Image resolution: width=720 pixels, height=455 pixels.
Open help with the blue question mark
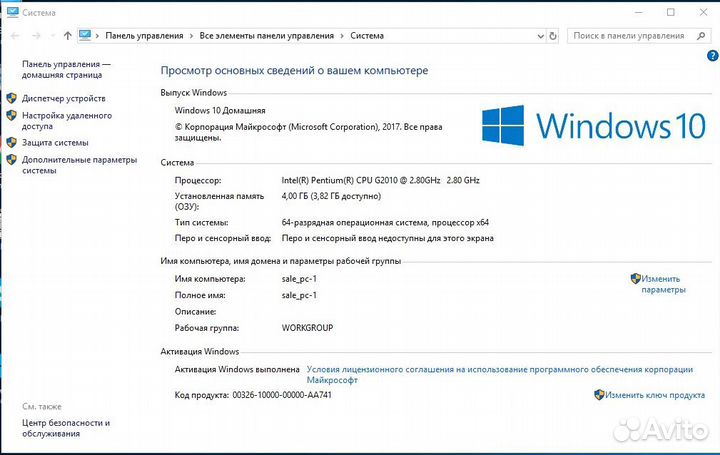[712, 56]
